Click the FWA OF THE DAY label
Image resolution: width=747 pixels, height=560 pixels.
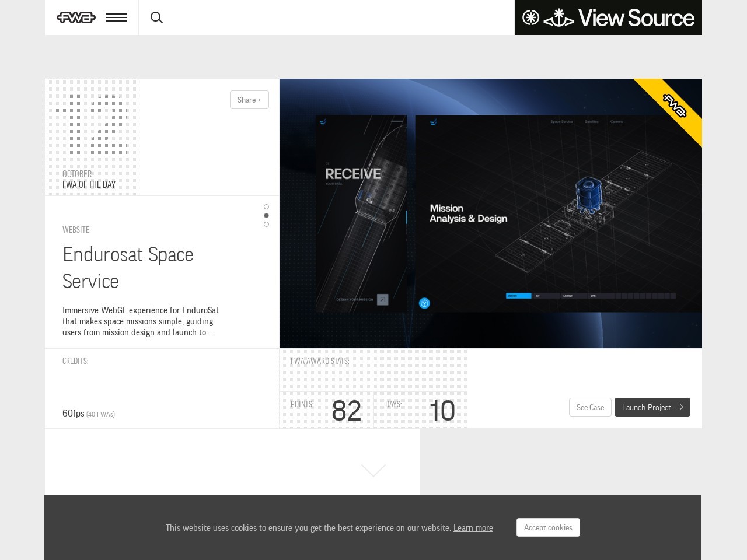coord(89,184)
